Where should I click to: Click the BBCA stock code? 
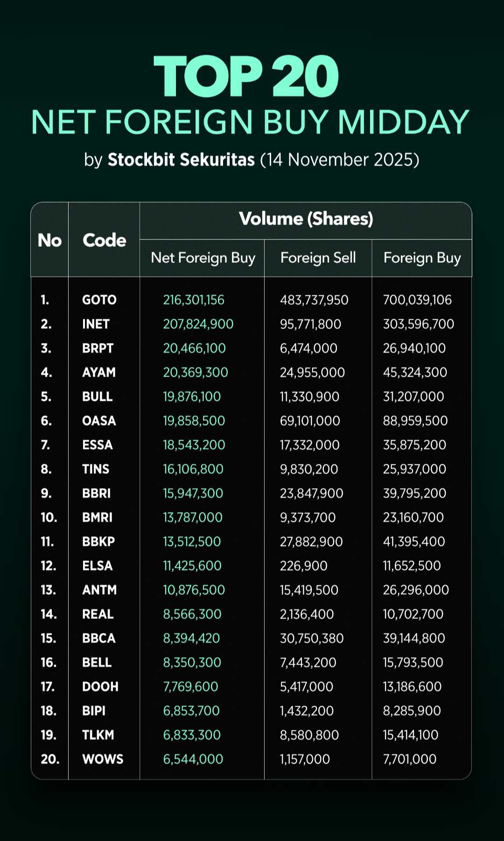tap(98, 638)
